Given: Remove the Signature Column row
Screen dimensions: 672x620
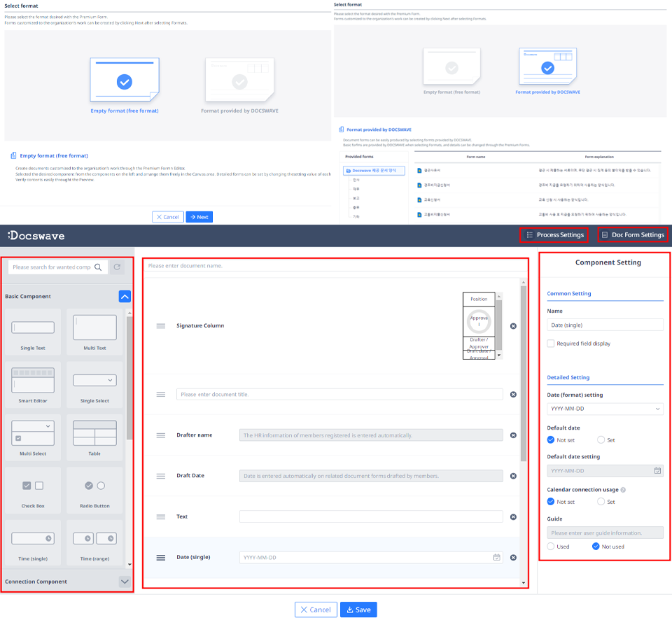Looking at the screenshot, I should 513,326.
